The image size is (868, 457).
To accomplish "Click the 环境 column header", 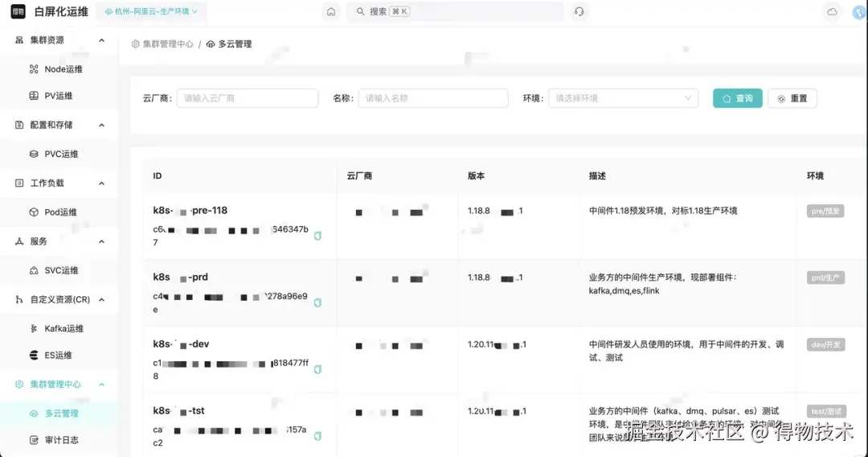I will coord(815,175).
